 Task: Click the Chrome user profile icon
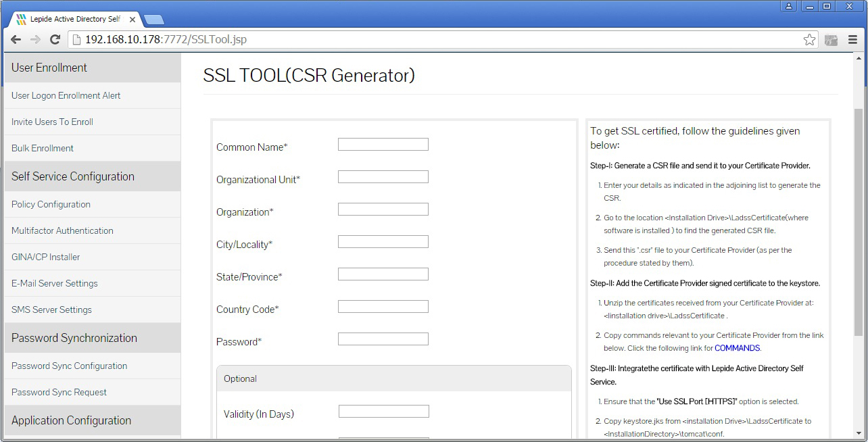(789, 6)
